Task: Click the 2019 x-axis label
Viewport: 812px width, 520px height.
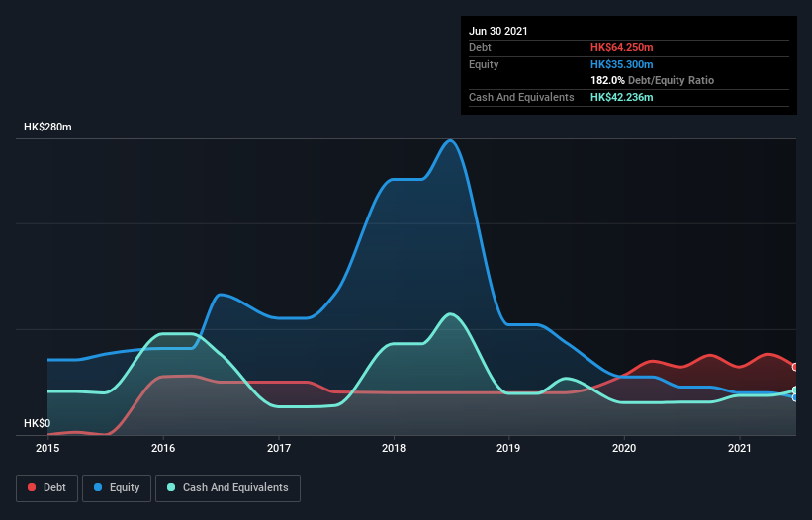Action: coord(508,448)
